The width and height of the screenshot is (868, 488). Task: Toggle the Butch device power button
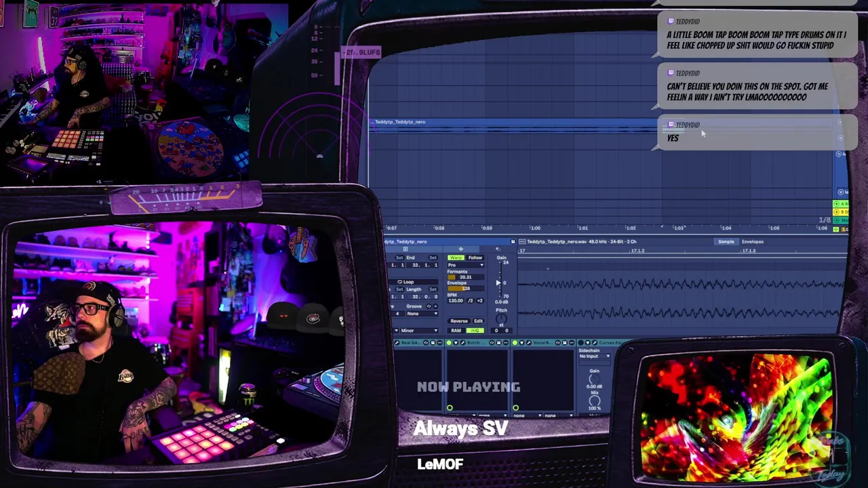[x=449, y=343]
